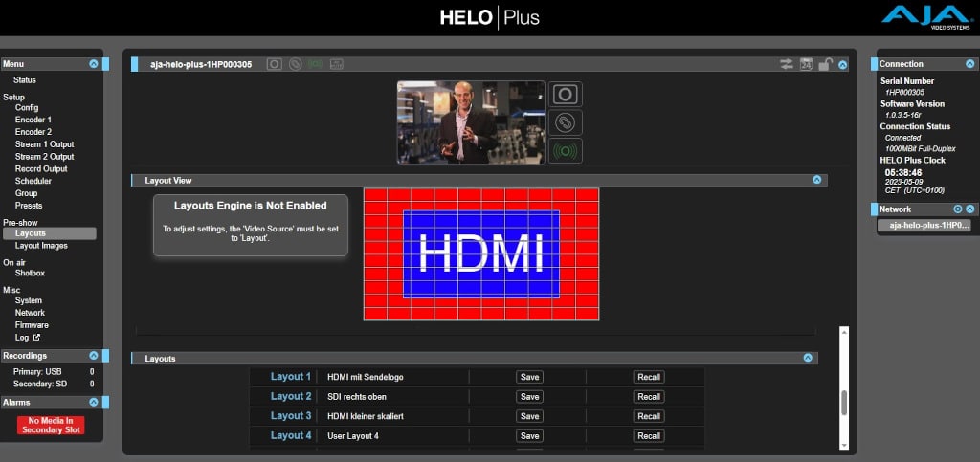Collapse the Layout View section
The height and width of the screenshot is (462, 980).
click(816, 180)
